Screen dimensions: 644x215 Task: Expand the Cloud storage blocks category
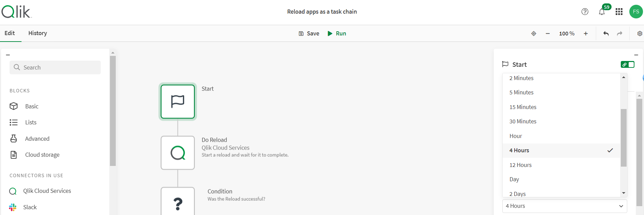pyautogui.click(x=42, y=155)
